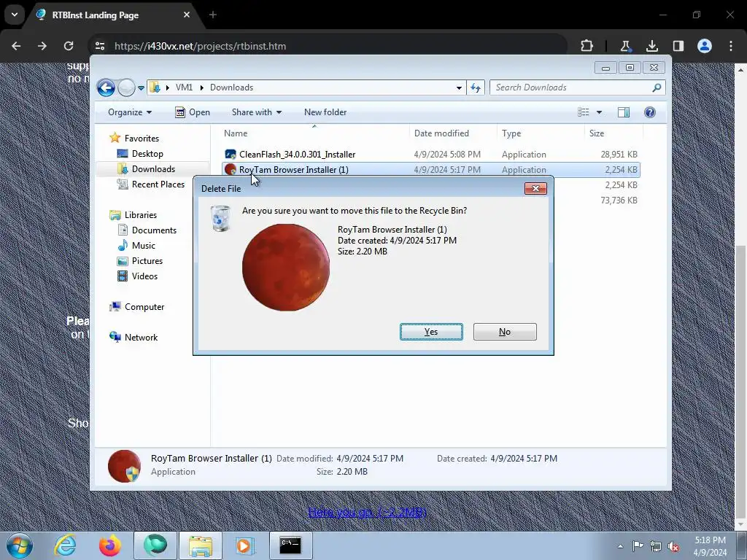Open Downloads in navigation pane

click(x=153, y=169)
